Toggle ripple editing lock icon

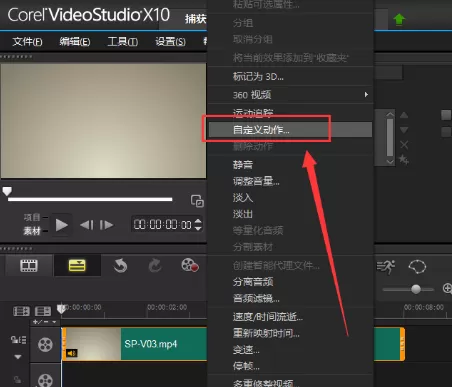pyautogui.click(x=18, y=340)
